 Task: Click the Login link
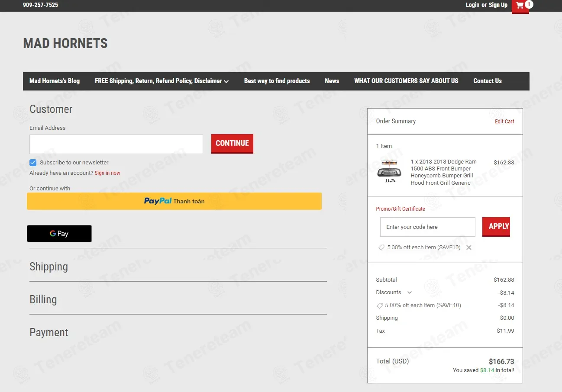[472, 5]
